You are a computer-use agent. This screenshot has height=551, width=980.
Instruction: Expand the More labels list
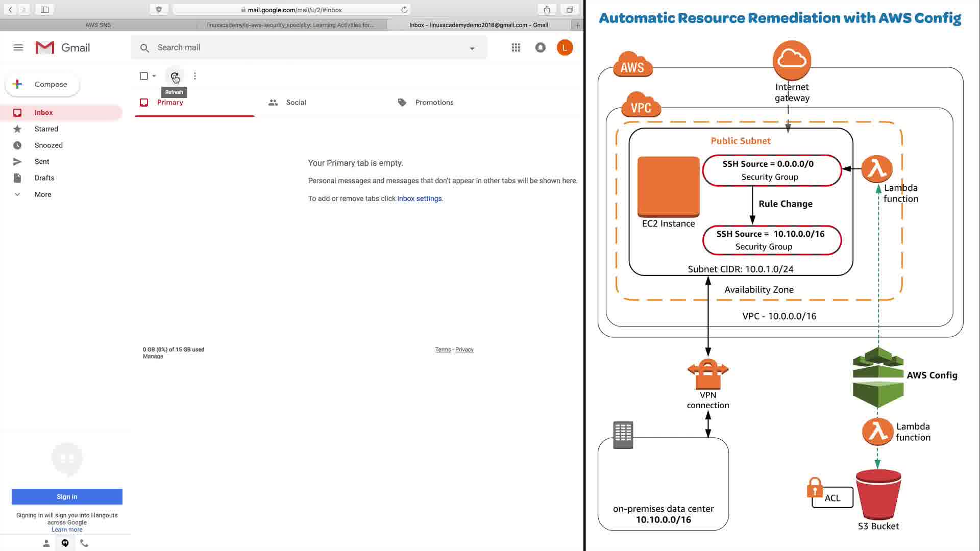(43, 194)
